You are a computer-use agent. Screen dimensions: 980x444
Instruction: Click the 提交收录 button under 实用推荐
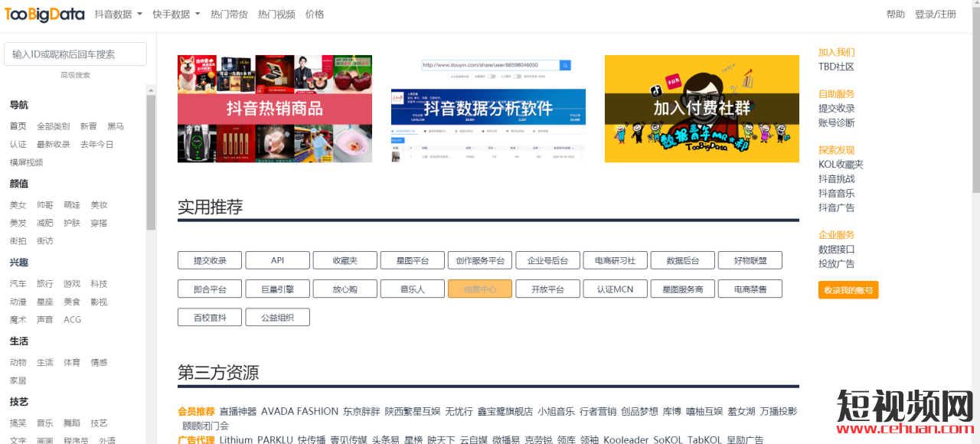tap(210, 260)
